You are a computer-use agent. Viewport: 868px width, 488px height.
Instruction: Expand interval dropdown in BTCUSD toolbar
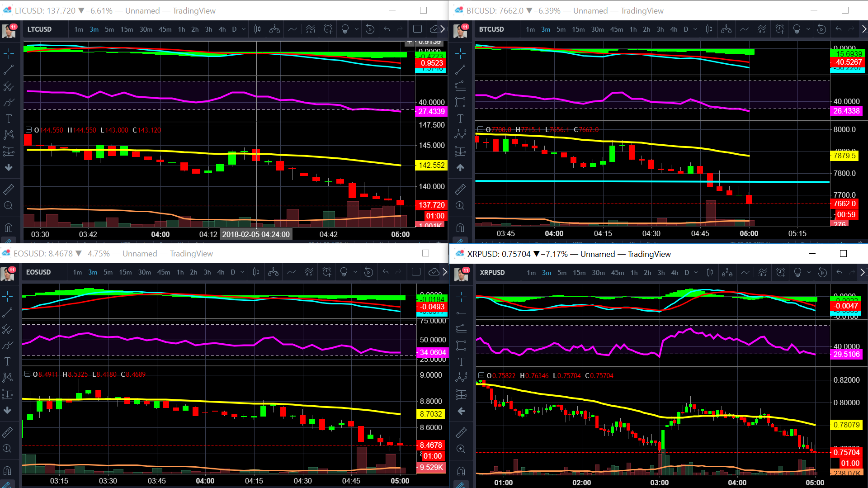pos(695,29)
